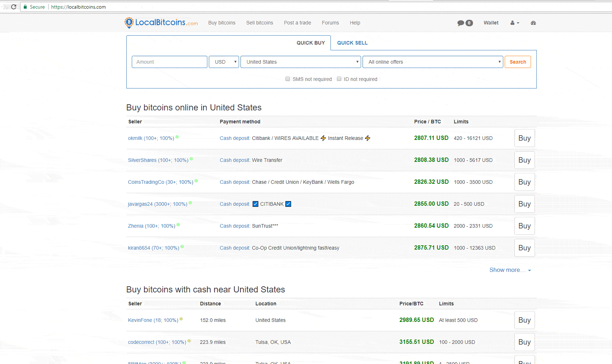The width and height of the screenshot is (612, 364).
Task: Click Buy button for KevinFone offer
Action: pyautogui.click(x=525, y=320)
